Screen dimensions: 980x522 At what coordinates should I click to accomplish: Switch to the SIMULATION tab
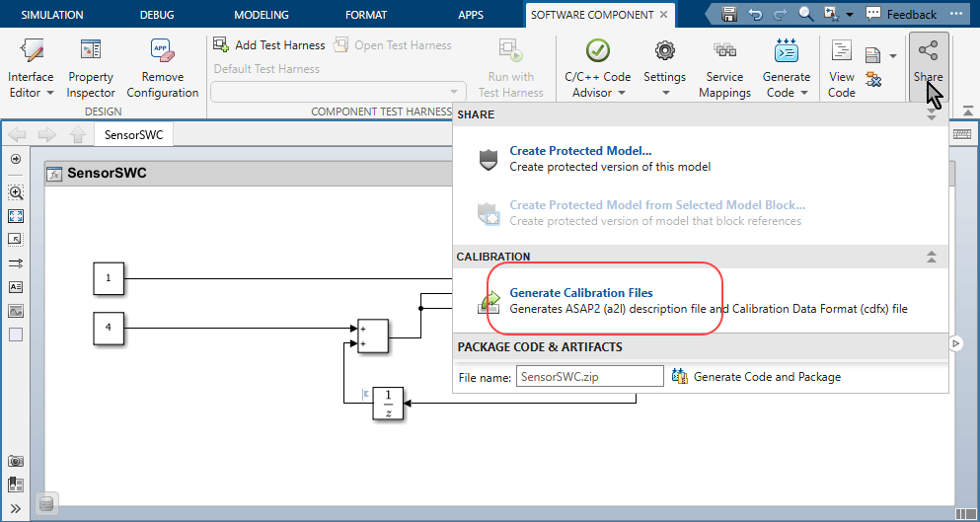(x=52, y=15)
